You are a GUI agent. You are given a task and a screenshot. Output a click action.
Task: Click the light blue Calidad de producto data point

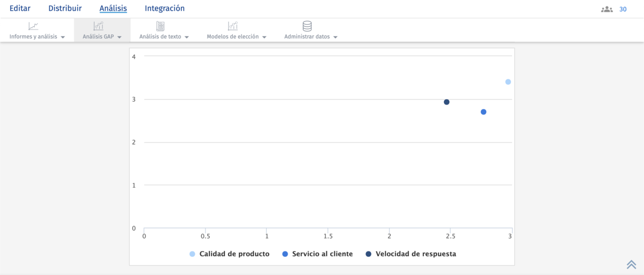click(x=508, y=82)
